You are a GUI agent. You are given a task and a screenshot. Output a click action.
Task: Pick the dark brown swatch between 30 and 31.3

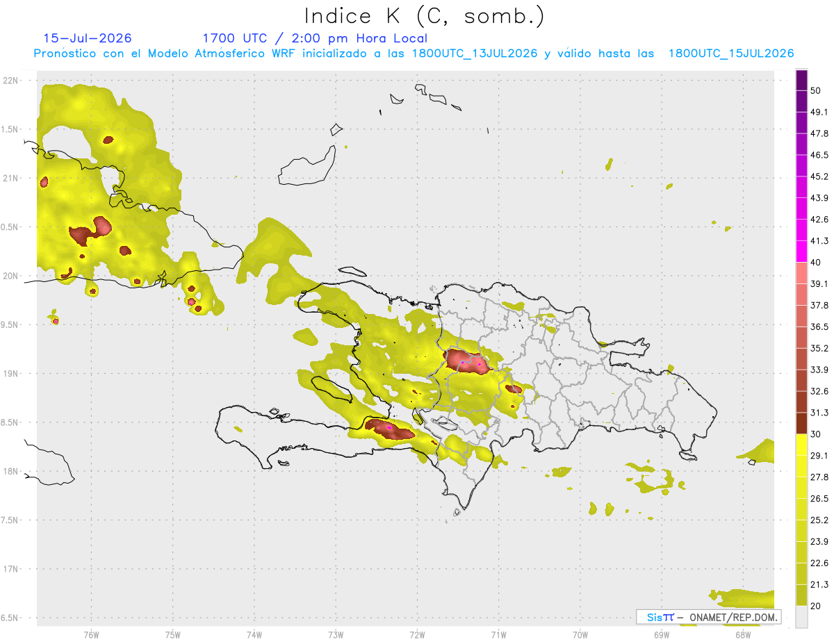tap(801, 423)
